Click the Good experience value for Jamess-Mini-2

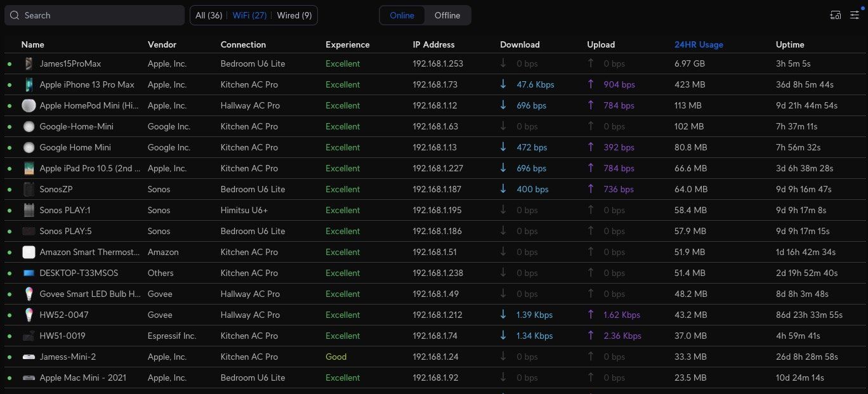[336, 357]
